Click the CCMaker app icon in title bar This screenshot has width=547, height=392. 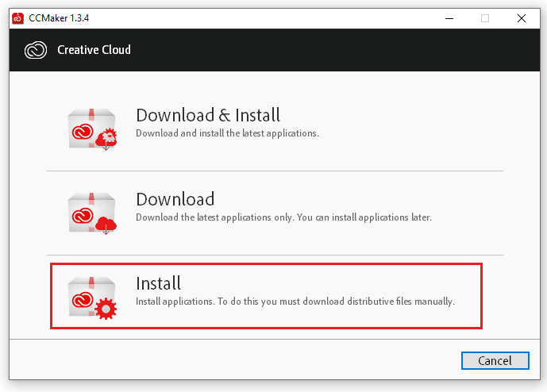(x=17, y=17)
